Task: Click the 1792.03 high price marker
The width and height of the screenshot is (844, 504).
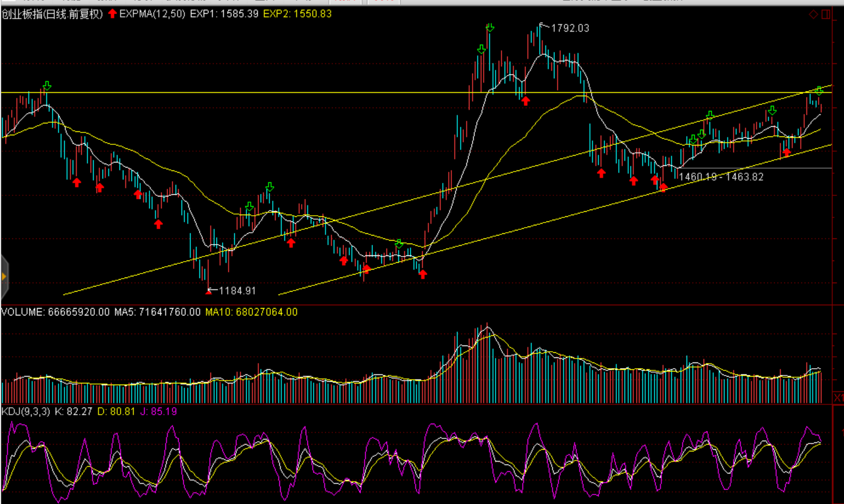Action: point(570,28)
